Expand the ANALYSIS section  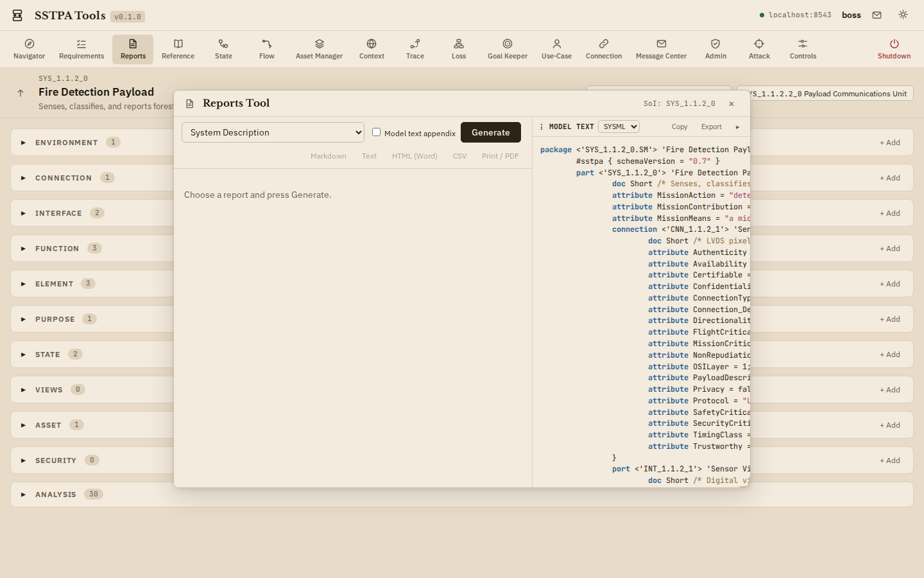(23, 495)
